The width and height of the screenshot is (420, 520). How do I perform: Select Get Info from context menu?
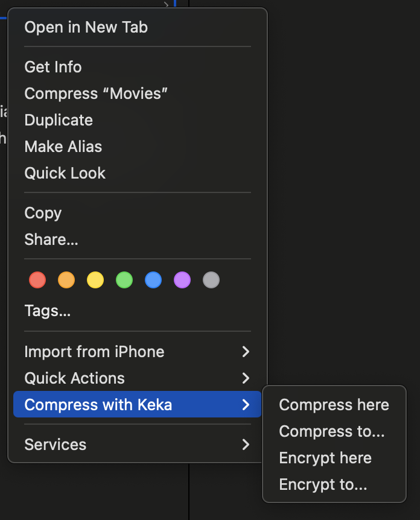[x=53, y=67]
